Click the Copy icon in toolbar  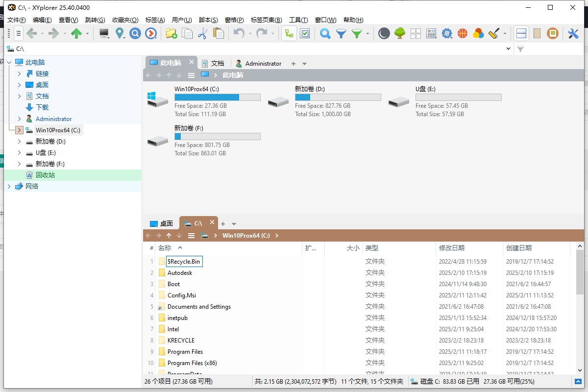[187, 33]
